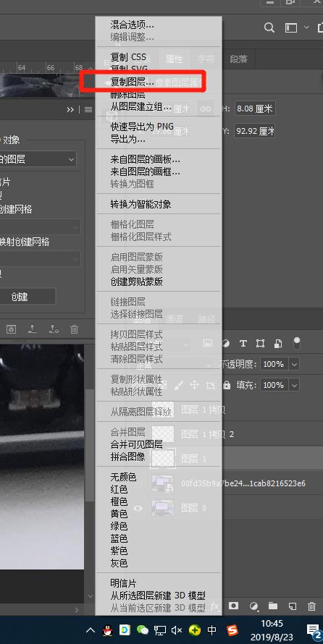Click the QQ penguin tray icon
The width and height of the screenshot is (323, 644).
pyautogui.click(x=107, y=630)
